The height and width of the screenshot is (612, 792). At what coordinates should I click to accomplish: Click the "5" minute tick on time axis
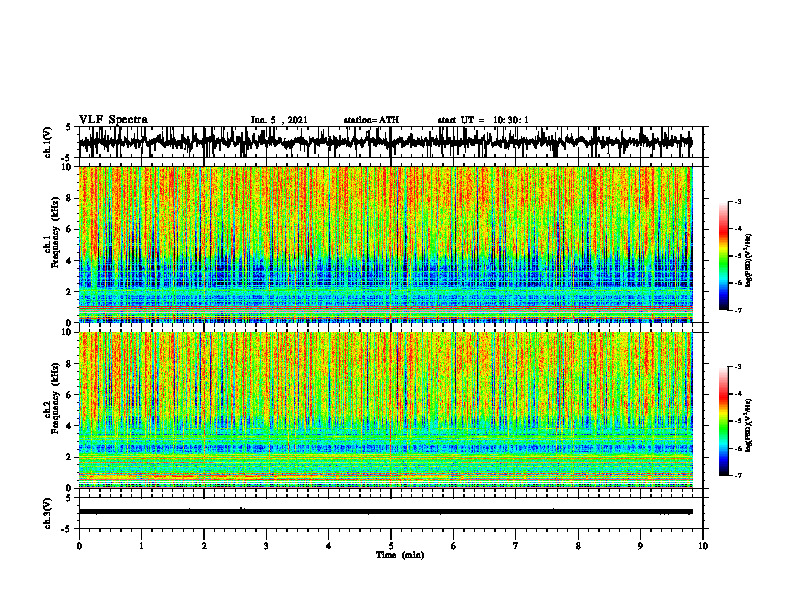pyautogui.click(x=391, y=546)
